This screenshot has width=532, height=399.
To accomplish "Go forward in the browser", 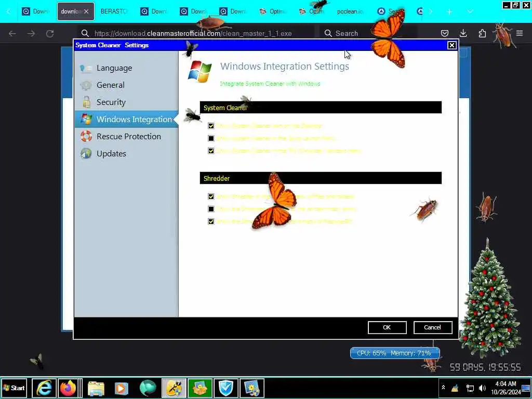I will point(31,33).
